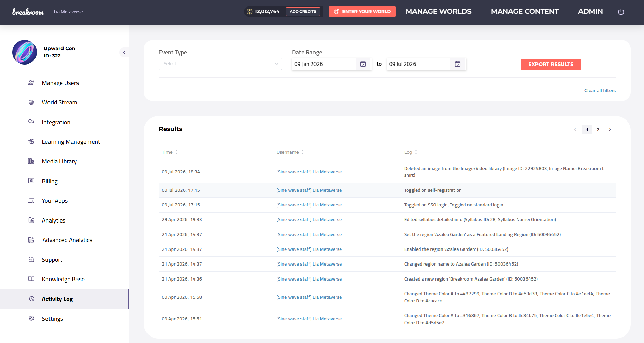The image size is (644, 343).
Task: Click Enter Your World button
Action: click(362, 11)
